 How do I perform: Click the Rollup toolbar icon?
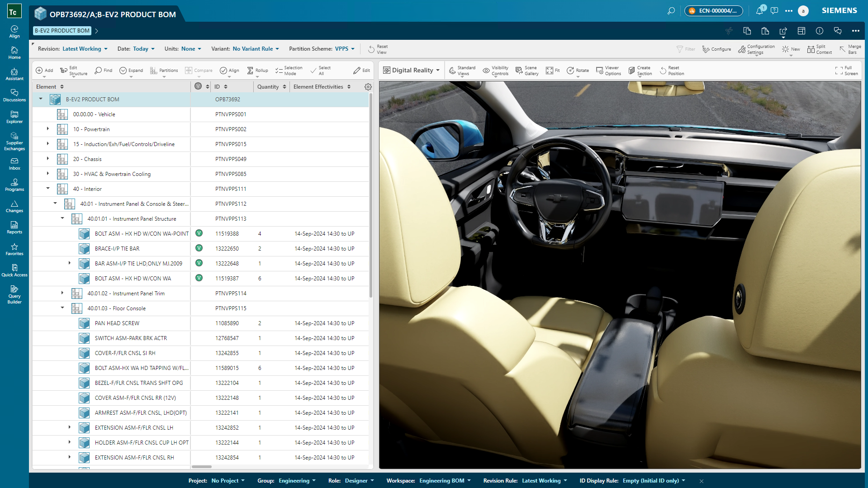pos(257,71)
